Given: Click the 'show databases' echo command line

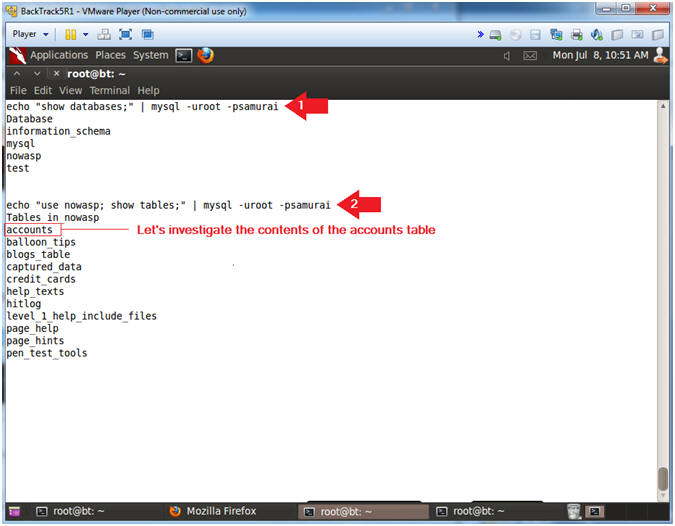Looking at the screenshot, I should [x=142, y=106].
